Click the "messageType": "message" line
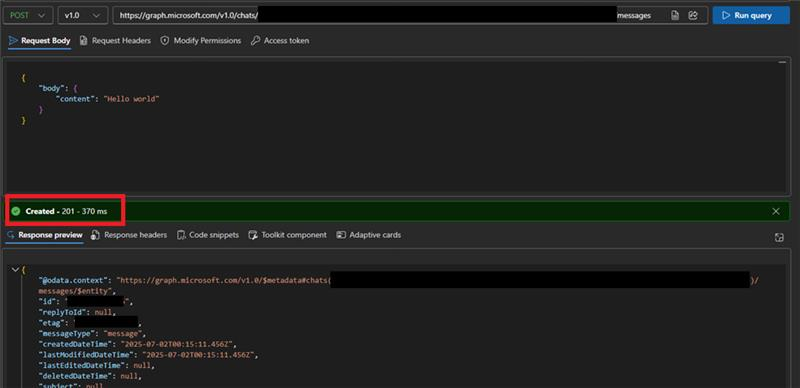Screen dimensions: 800x388 93,333
